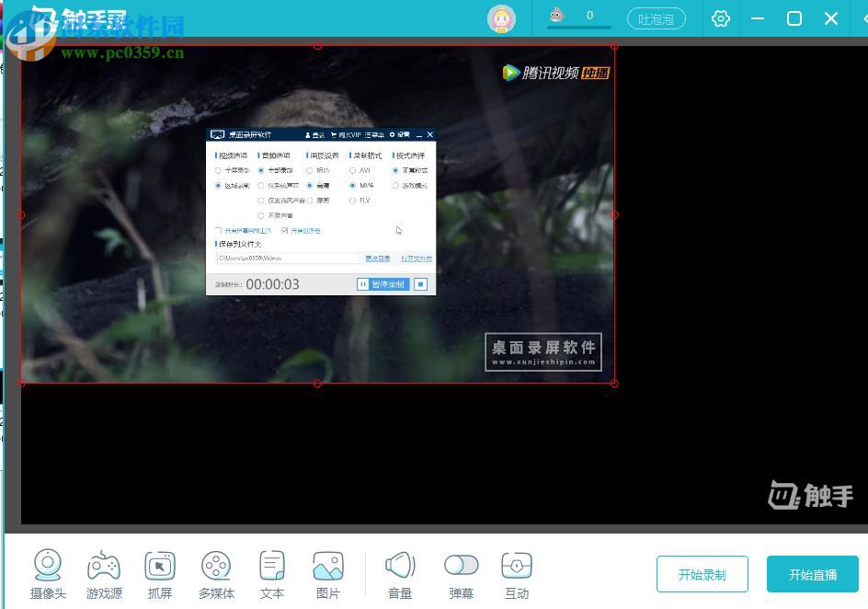
Task: Start live streaming with 开始直播
Action: pyautogui.click(x=812, y=574)
